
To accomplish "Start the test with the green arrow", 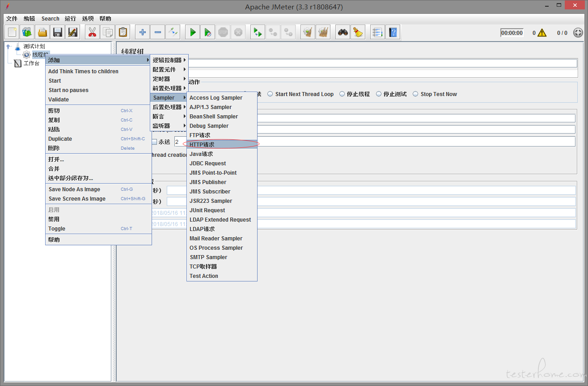I will [193, 32].
